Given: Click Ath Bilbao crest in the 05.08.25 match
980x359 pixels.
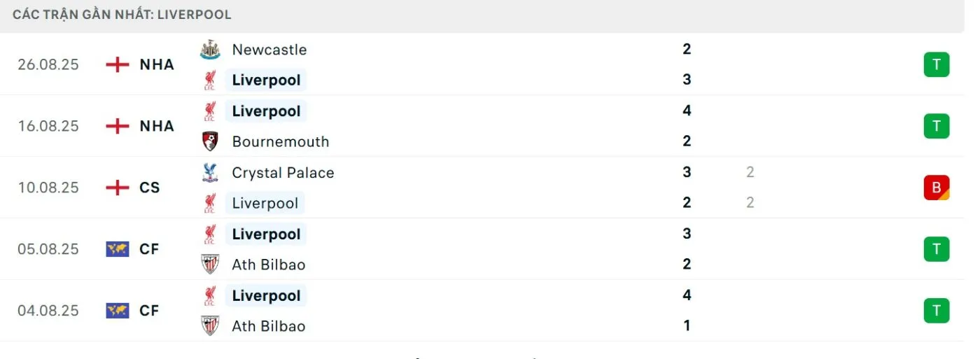Looking at the screenshot, I should coord(210,265).
